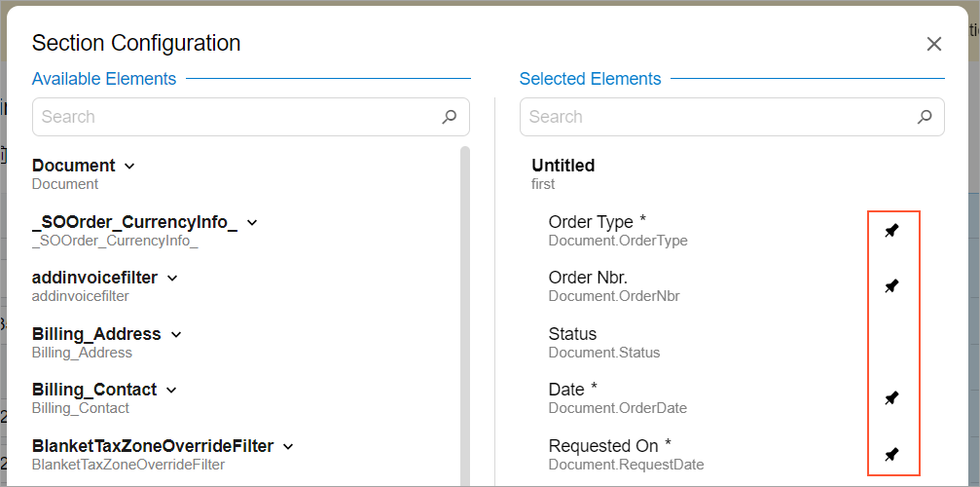Expand the BlanketTaxZoneOverrideFilter group
This screenshot has width=980, height=487.
coord(288,446)
